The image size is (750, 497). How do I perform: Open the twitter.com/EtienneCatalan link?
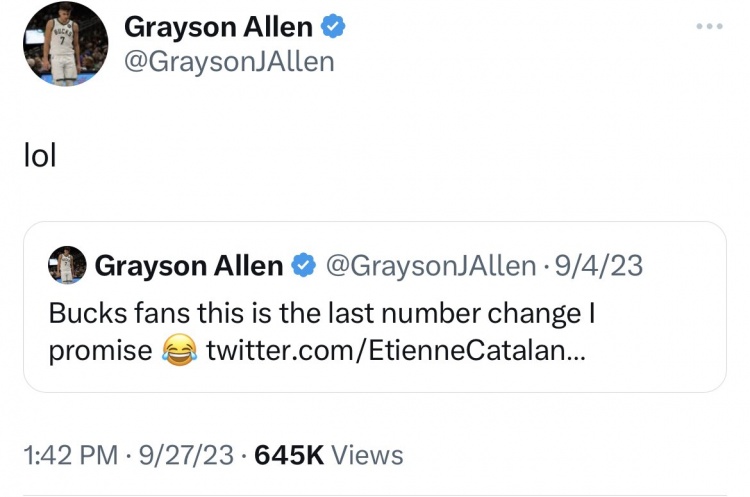[x=396, y=351]
